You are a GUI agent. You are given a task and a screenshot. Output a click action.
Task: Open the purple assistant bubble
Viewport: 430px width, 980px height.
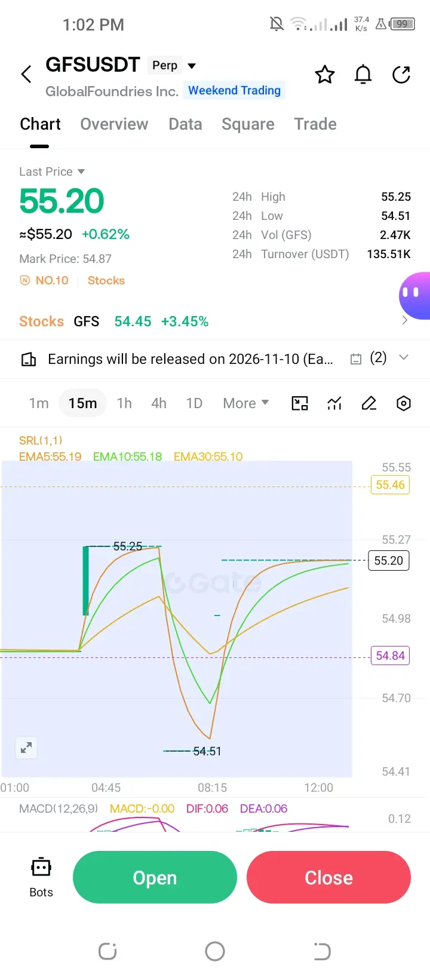(414, 296)
